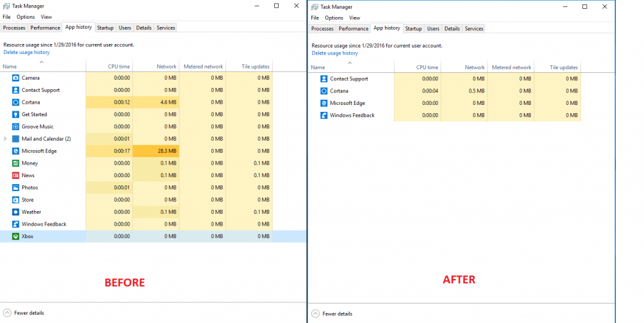Sort by CPU time column in right window
The height and width of the screenshot is (323, 644).
pos(418,67)
